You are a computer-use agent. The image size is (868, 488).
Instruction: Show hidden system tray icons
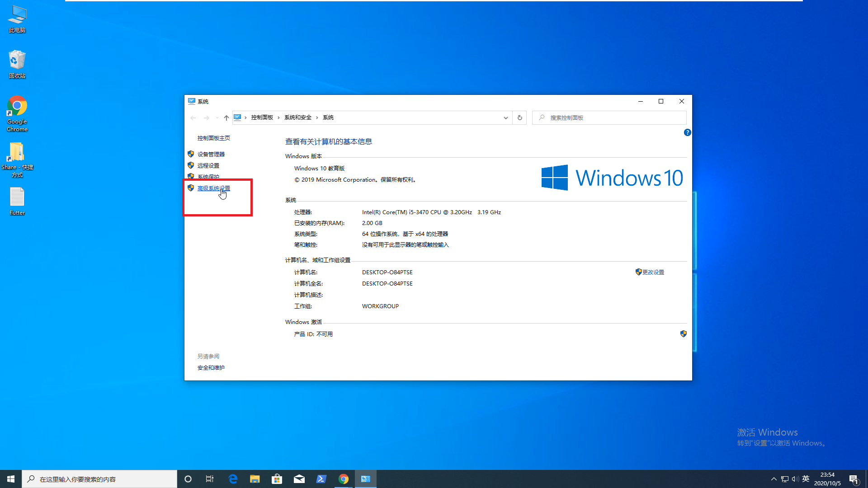774,479
